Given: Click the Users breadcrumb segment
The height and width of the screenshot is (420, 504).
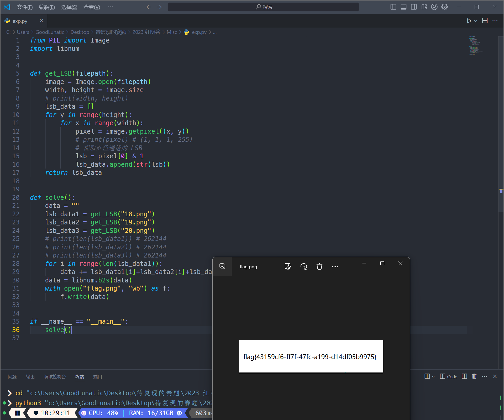Looking at the screenshot, I should (23, 32).
